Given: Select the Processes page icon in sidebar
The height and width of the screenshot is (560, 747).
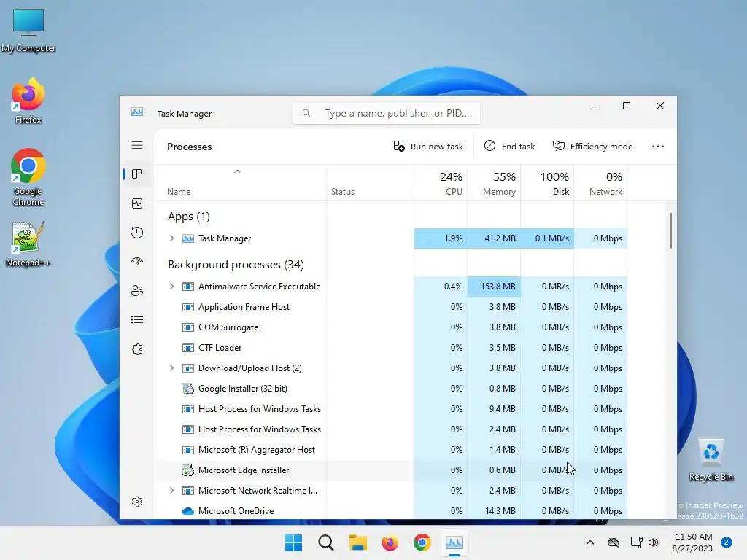Looking at the screenshot, I should [x=137, y=174].
